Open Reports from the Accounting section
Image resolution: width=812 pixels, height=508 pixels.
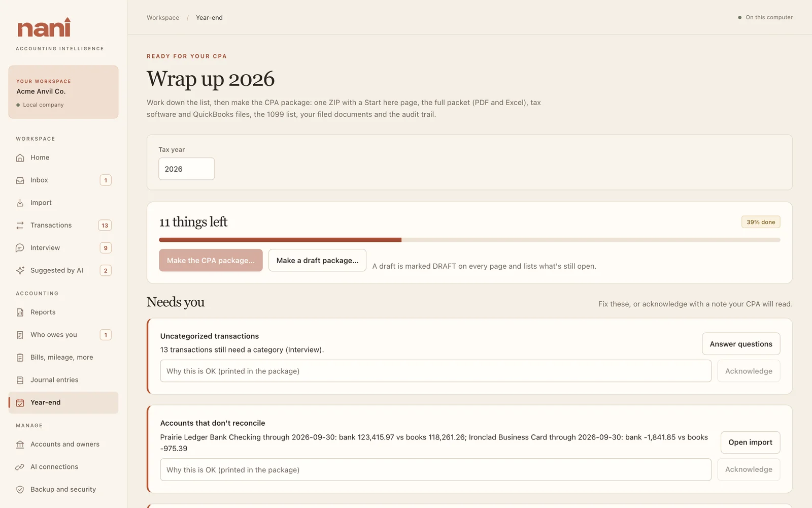63,312
